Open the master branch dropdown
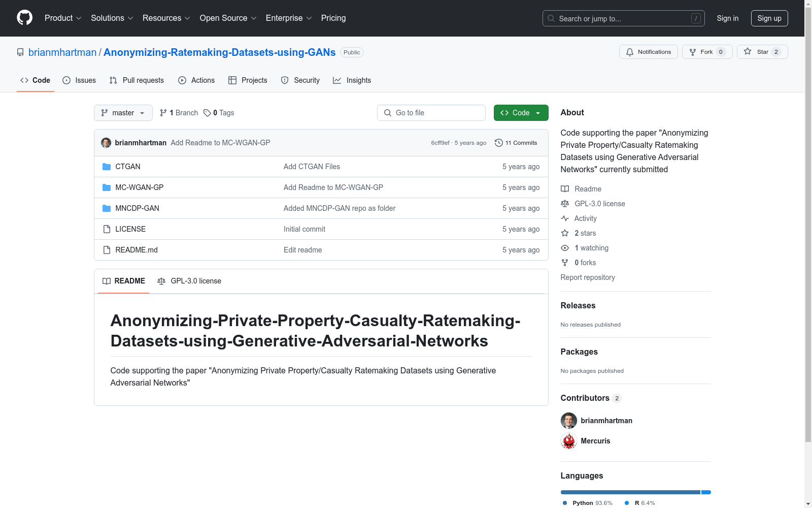Image resolution: width=812 pixels, height=508 pixels. click(123, 113)
